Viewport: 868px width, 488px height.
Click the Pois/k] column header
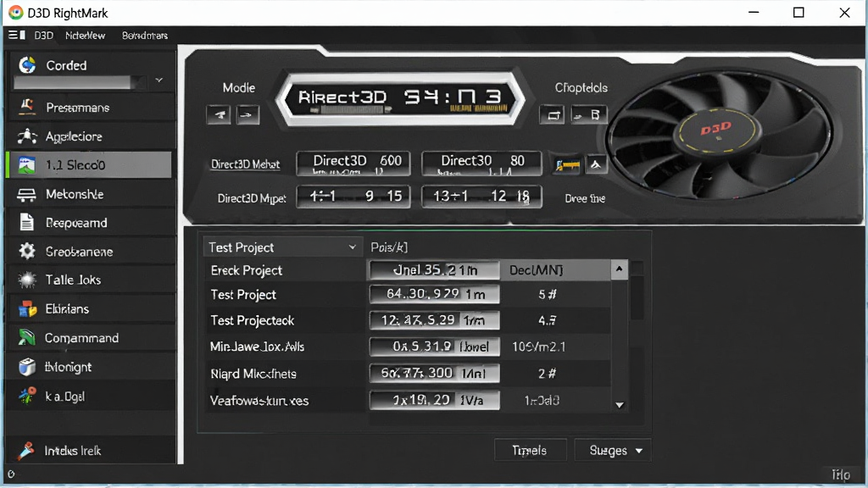click(x=389, y=247)
